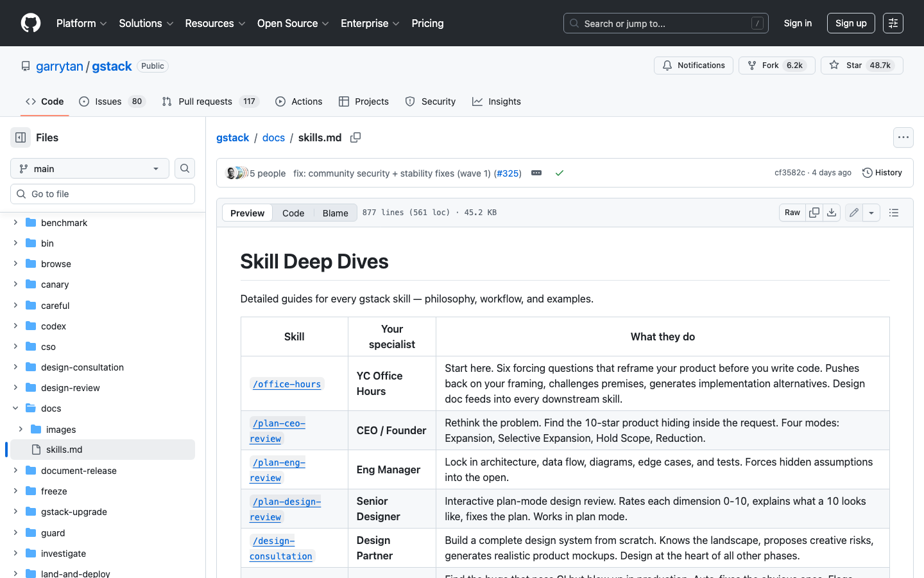Screen dimensions: 924x578
Task: Open the Open Source menu dropdown
Action: pos(293,23)
